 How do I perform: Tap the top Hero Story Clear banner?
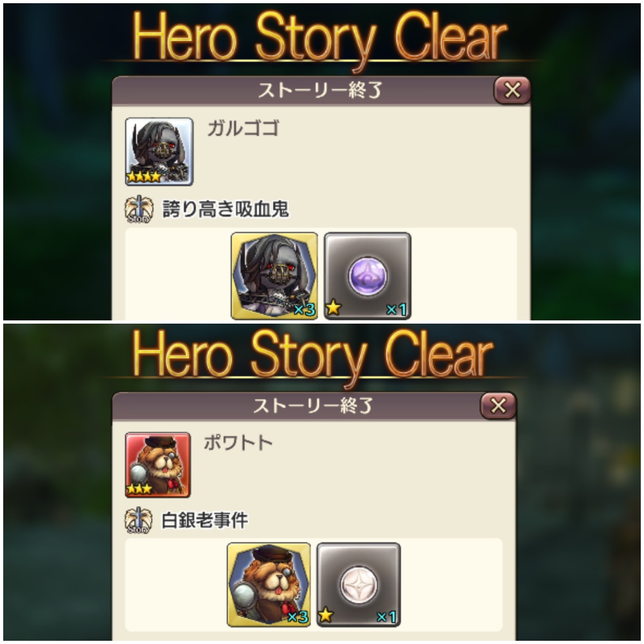tap(320, 39)
